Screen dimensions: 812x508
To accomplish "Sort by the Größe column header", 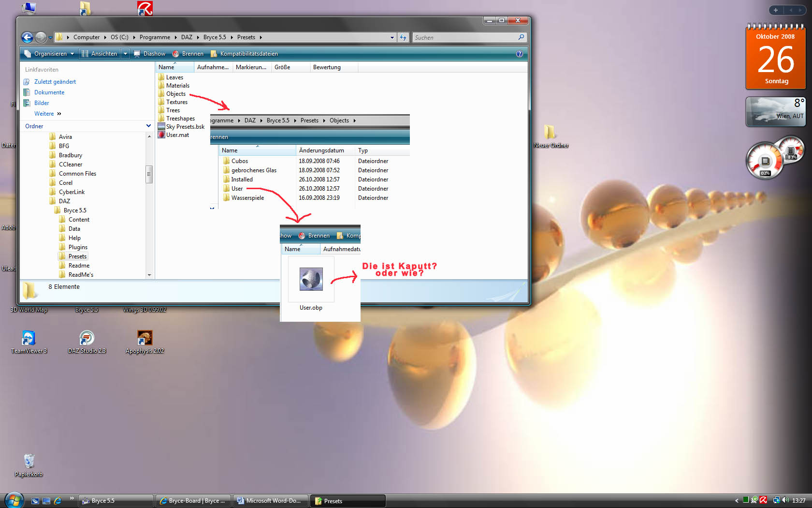I will [x=290, y=67].
